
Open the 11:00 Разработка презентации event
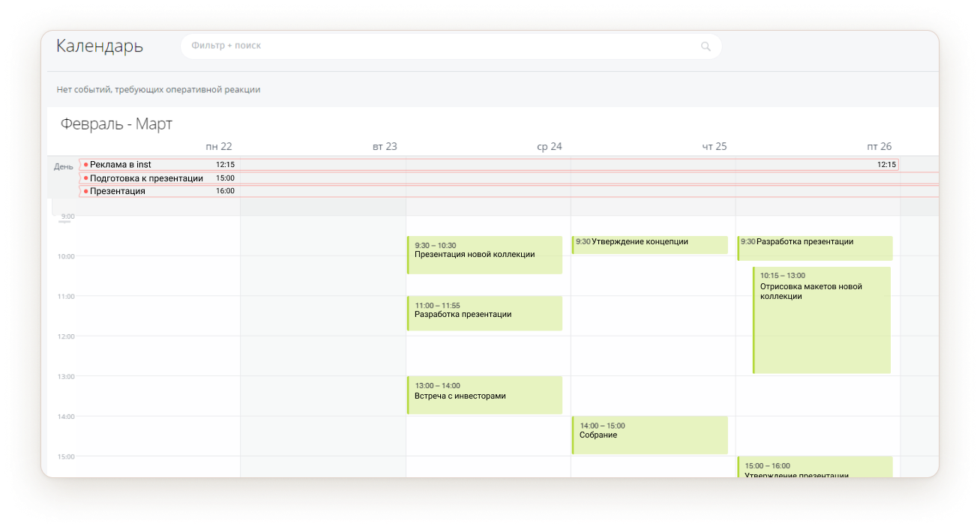point(484,313)
